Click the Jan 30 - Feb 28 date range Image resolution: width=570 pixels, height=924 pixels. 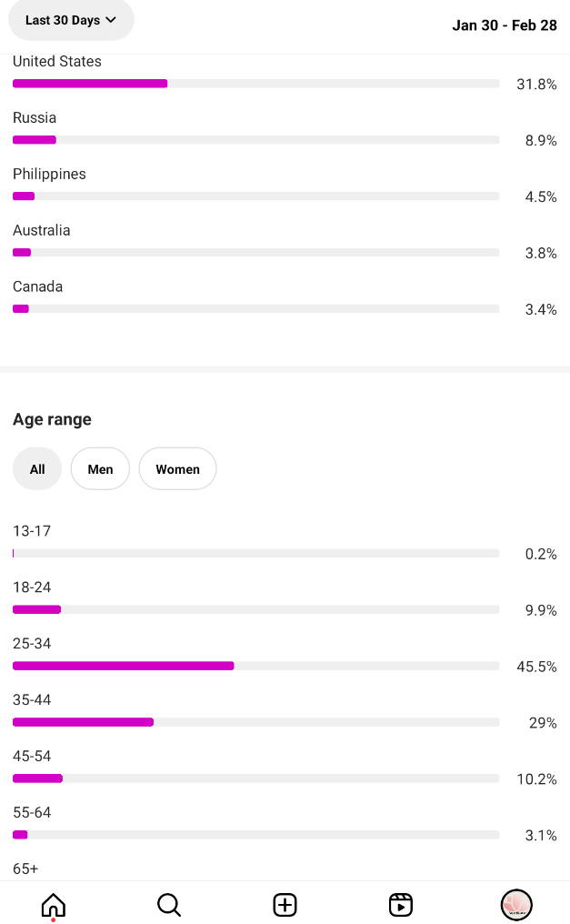pos(505,25)
